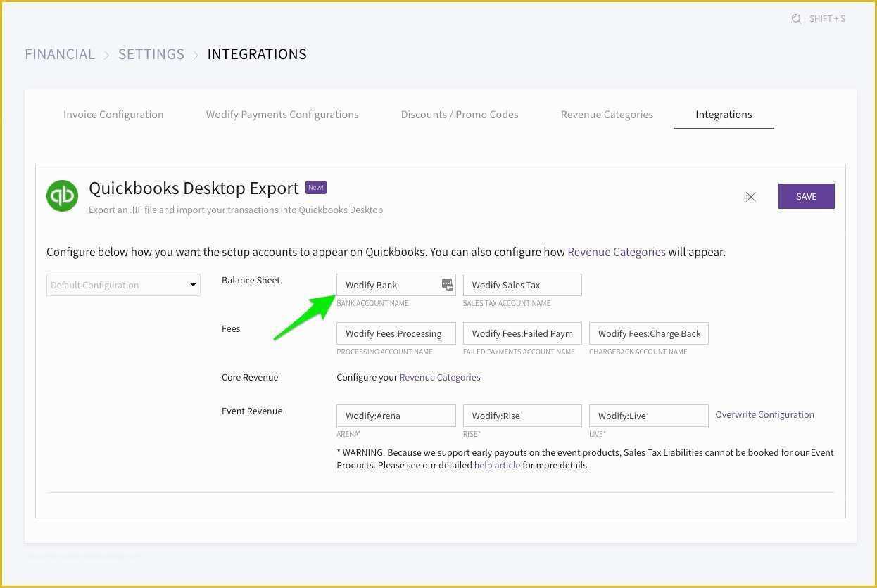Image resolution: width=877 pixels, height=588 pixels.
Task: Click the Wodify Fees:Charge Back field
Action: click(x=649, y=333)
